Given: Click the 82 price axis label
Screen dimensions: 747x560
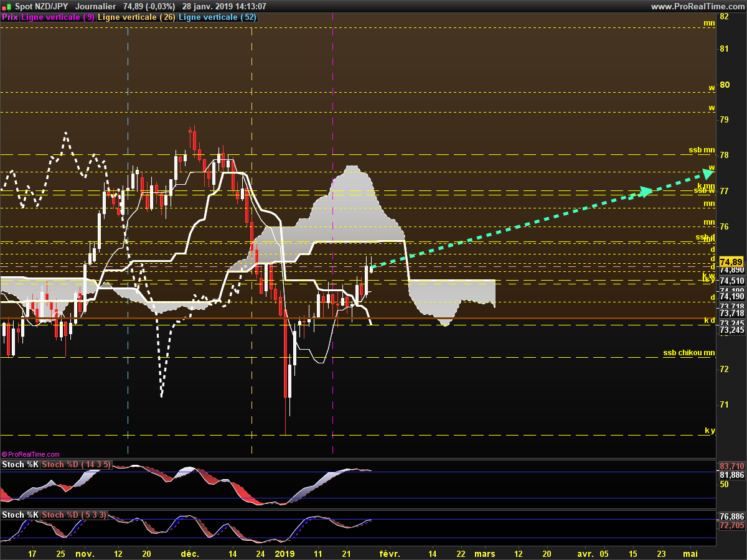Looking at the screenshot, I should [724, 16].
